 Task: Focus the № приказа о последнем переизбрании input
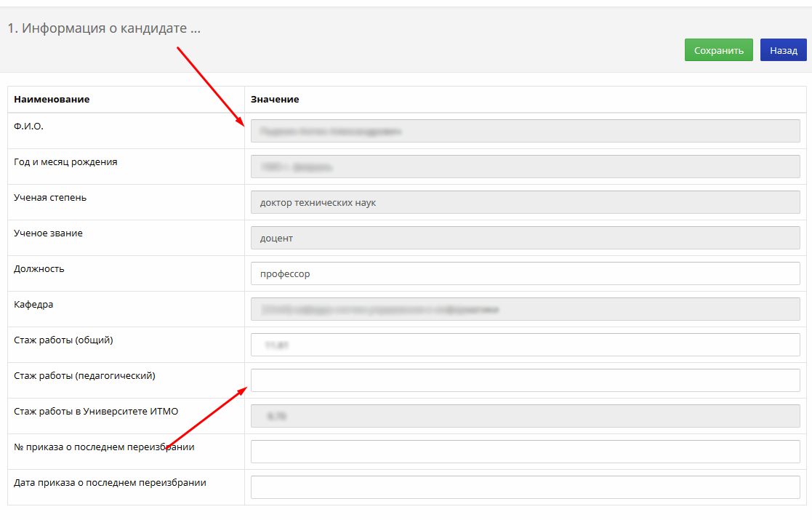[525, 452]
